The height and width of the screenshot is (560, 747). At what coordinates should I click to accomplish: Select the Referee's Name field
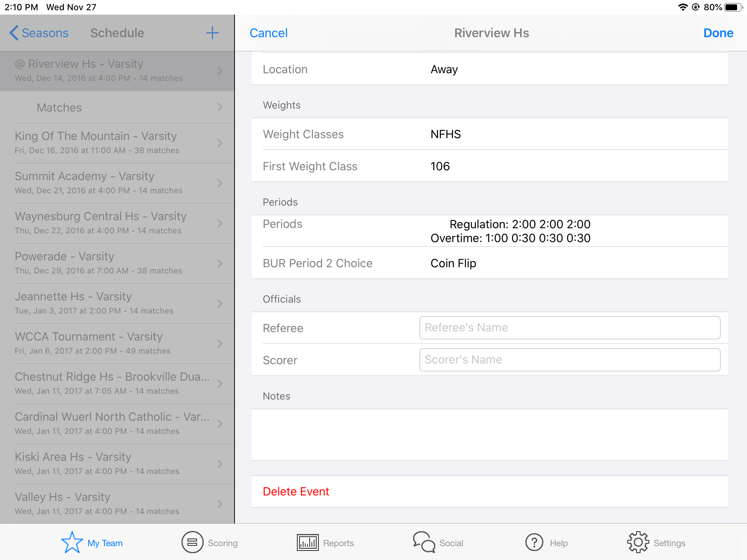[570, 328]
